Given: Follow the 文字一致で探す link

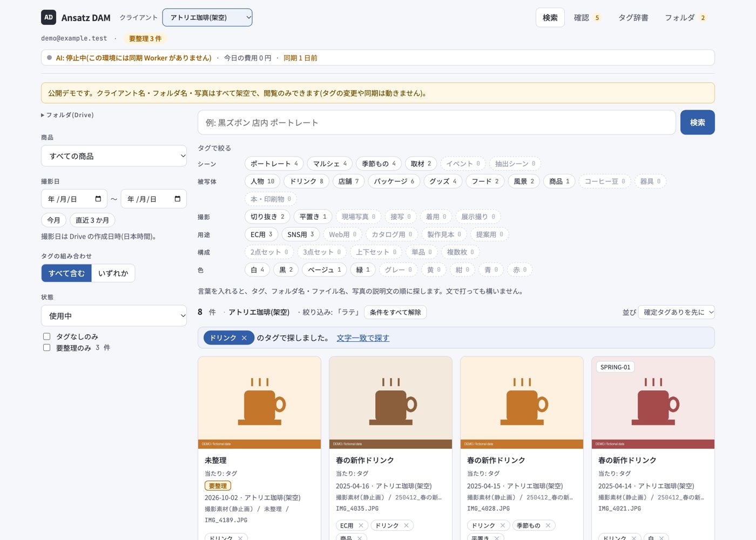Looking at the screenshot, I should click(x=363, y=338).
